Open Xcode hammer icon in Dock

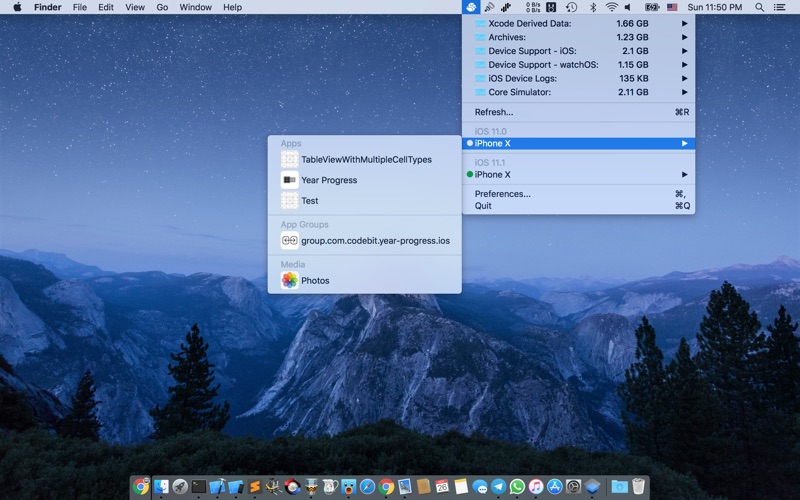(x=217, y=486)
